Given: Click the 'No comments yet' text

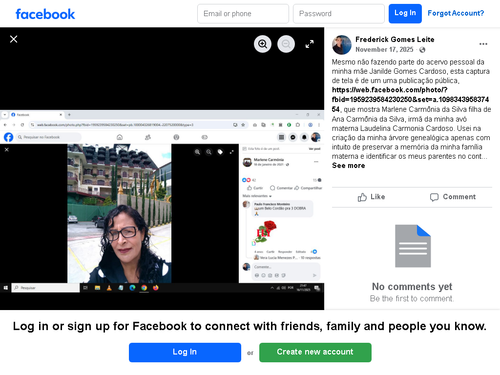Looking at the screenshot, I should 412,287.
